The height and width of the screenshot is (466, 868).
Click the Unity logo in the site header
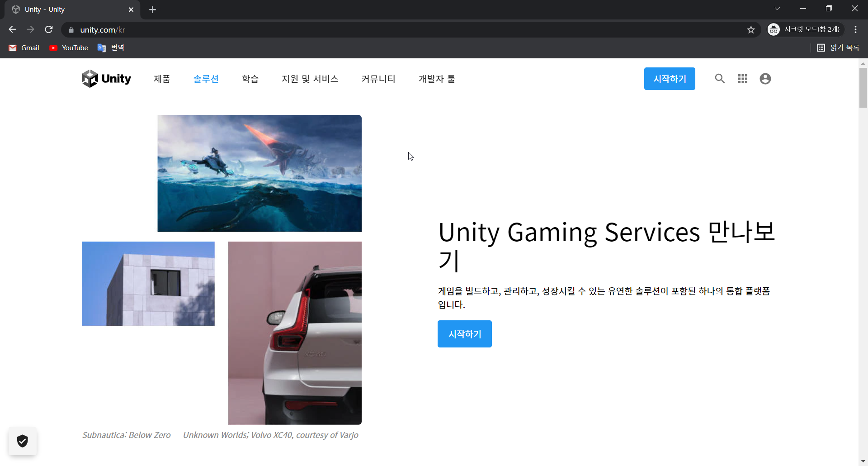pyautogui.click(x=106, y=79)
